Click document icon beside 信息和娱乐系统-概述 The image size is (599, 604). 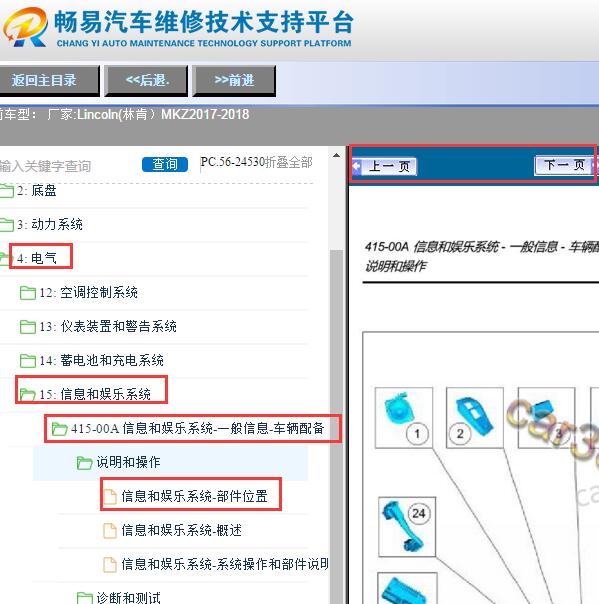(110, 530)
